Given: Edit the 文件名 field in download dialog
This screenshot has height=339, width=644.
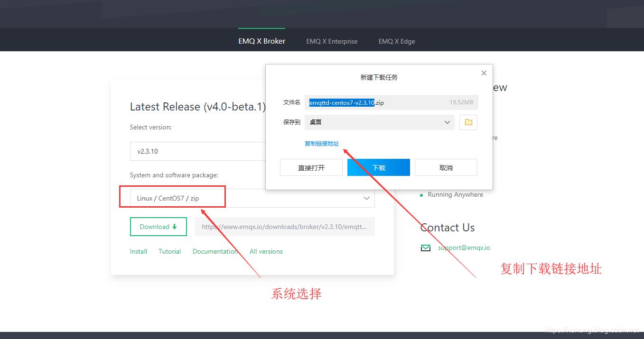Looking at the screenshot, I should click(x=392, y=102).
